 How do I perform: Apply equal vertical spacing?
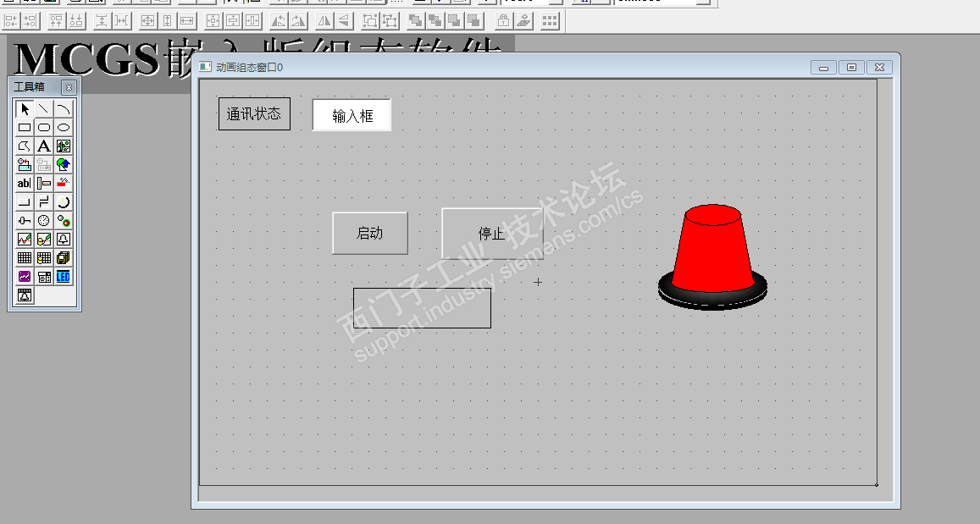click(x=102, y=21)
